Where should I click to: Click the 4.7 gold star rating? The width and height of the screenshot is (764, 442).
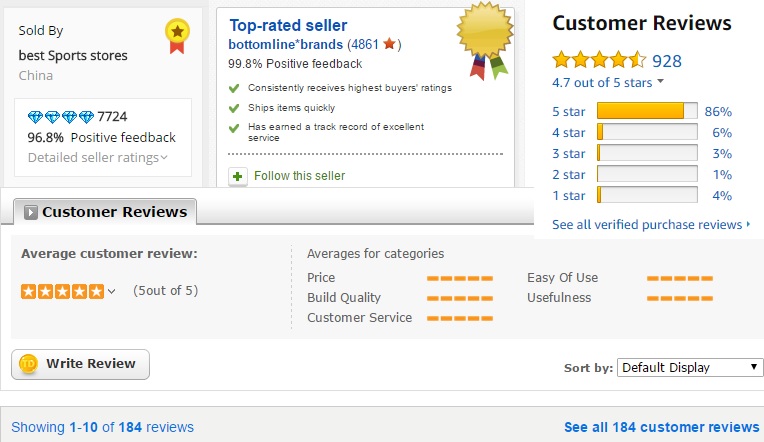tap(598, 60)
